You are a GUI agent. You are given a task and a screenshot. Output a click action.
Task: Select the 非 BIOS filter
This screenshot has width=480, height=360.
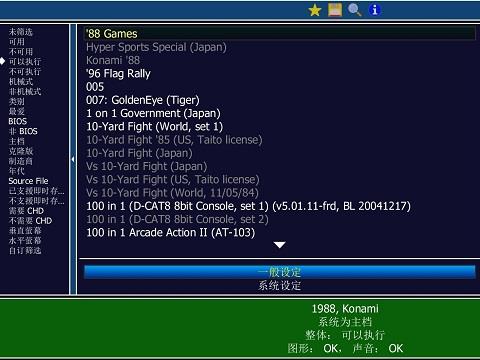pyautogui.click(x=23, y=131)
